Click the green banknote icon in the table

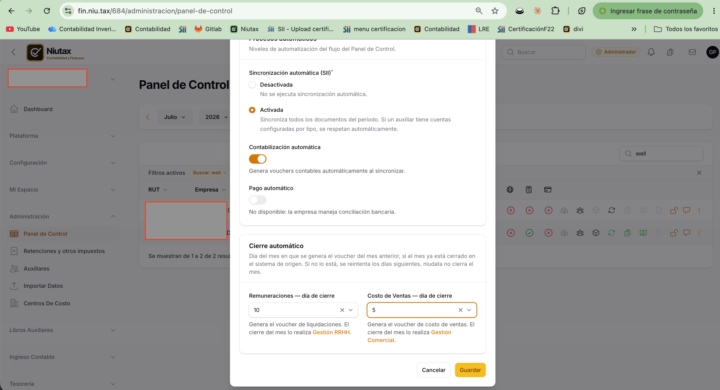(643, 233)
